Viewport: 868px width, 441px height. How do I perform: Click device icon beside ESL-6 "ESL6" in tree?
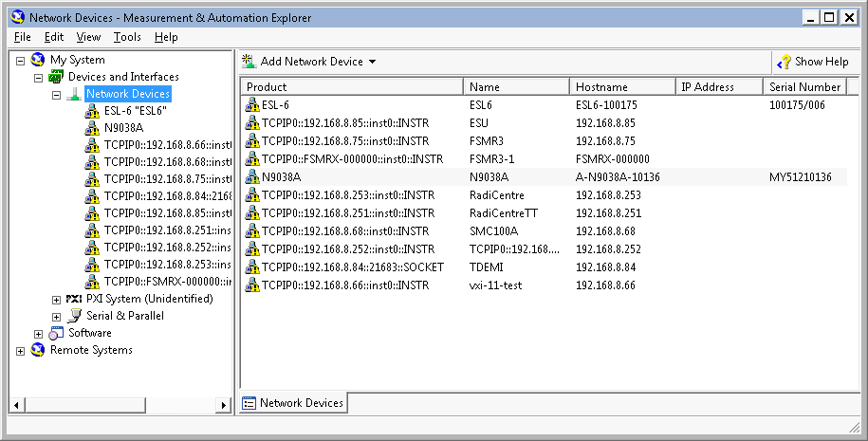point(92,111)
